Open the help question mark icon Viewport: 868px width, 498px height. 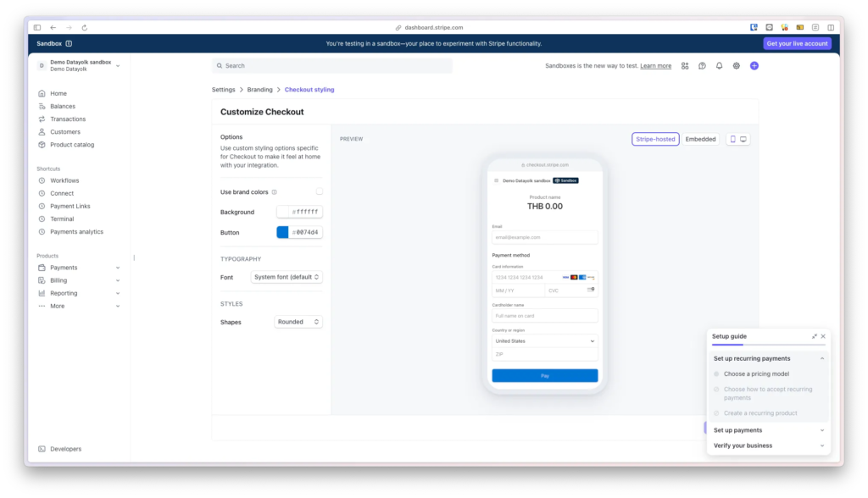(x=702, y=66)
